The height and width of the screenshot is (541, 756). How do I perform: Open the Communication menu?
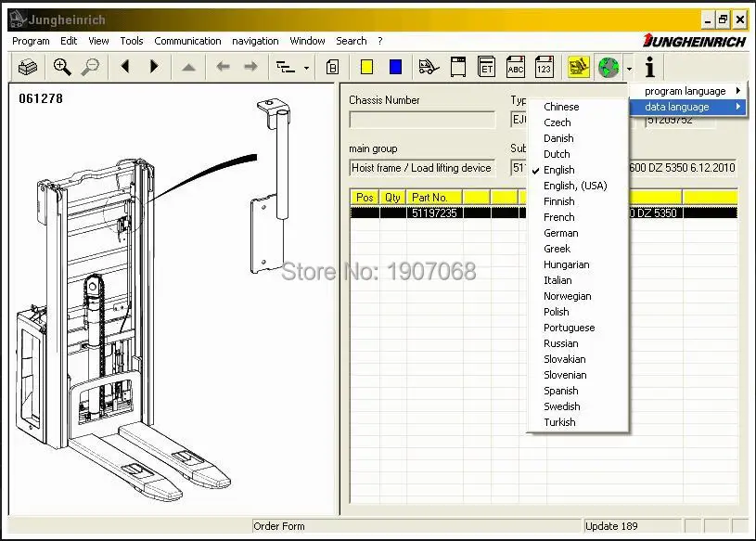click(187, 41)
